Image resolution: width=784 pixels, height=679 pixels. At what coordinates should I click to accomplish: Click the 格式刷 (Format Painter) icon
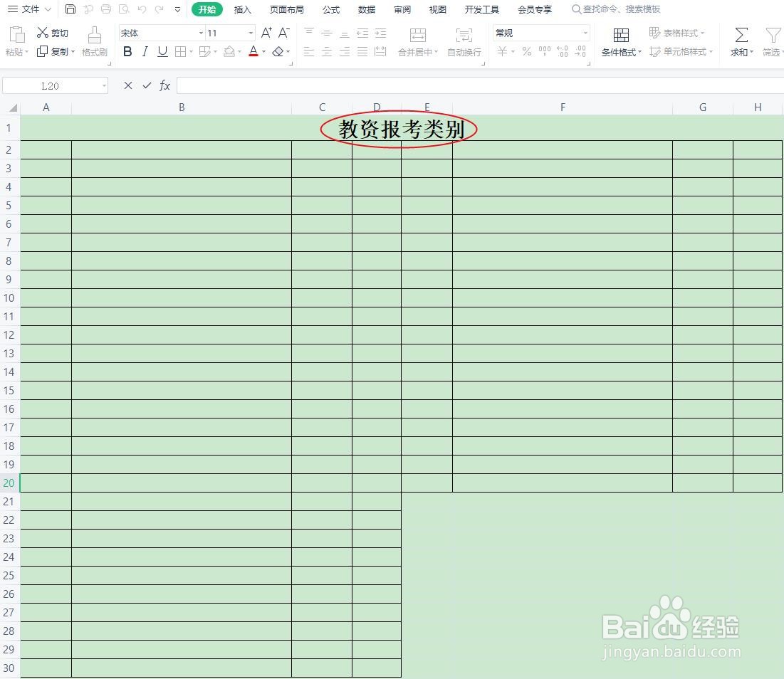93,41
